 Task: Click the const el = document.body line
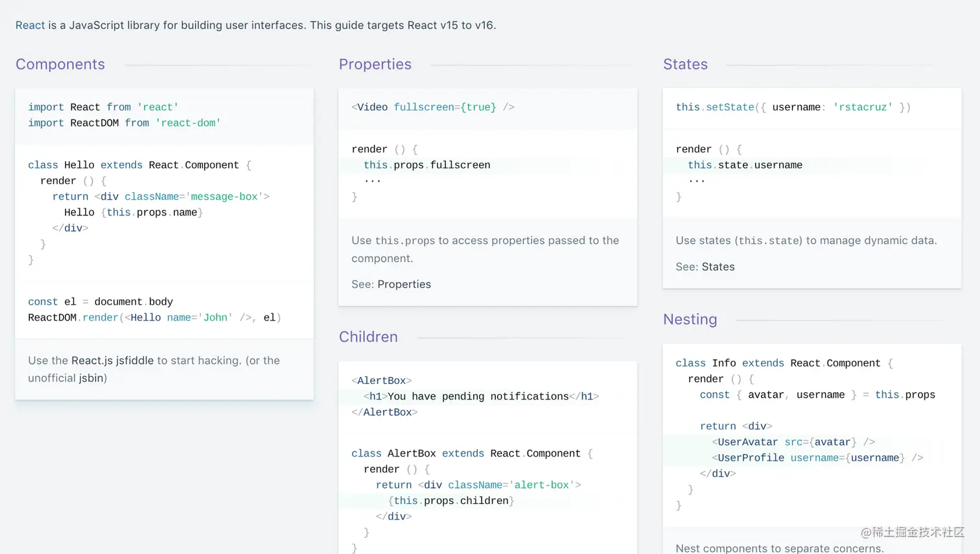point(100,302)
